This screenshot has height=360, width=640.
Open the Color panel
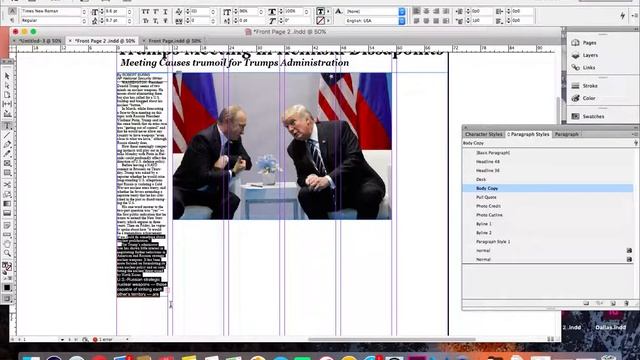click(584, 98)
